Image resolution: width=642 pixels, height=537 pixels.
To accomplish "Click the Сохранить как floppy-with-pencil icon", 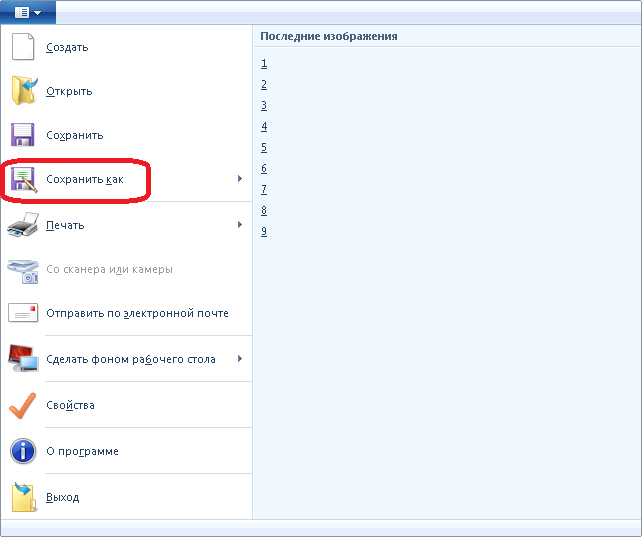I will 24,179.
